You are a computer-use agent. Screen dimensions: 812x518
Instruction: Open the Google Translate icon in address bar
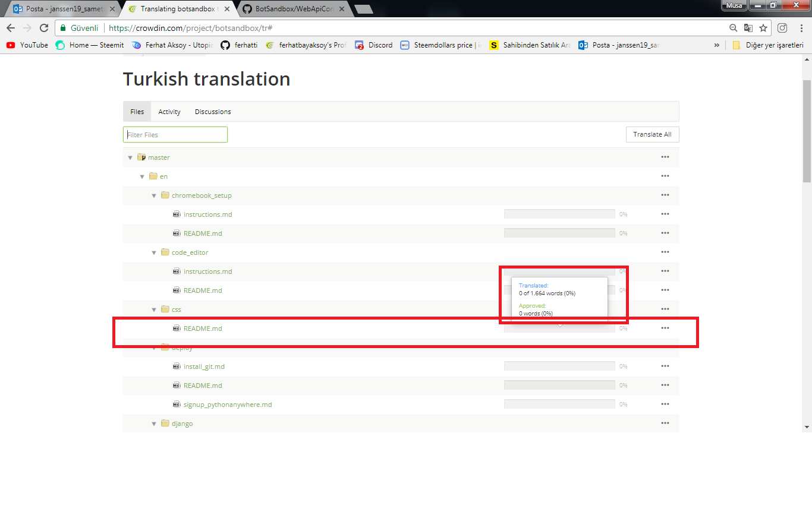click(748, 28)
